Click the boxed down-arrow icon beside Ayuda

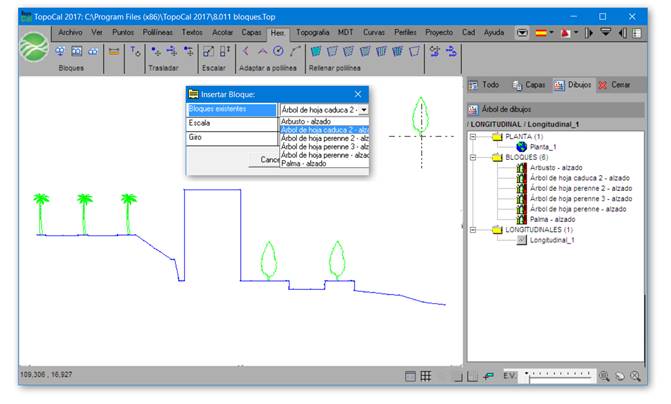click(x=522, y=33)
